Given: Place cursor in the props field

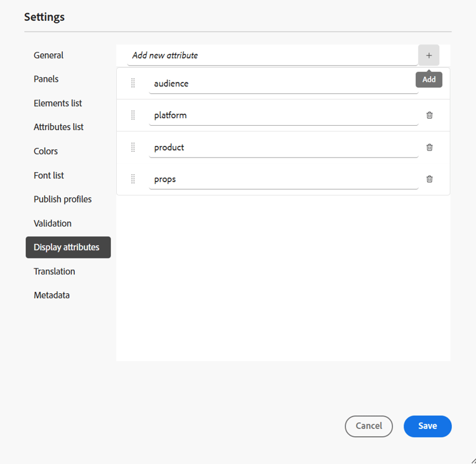Looking at the screenshot, I should coord(283,179).
